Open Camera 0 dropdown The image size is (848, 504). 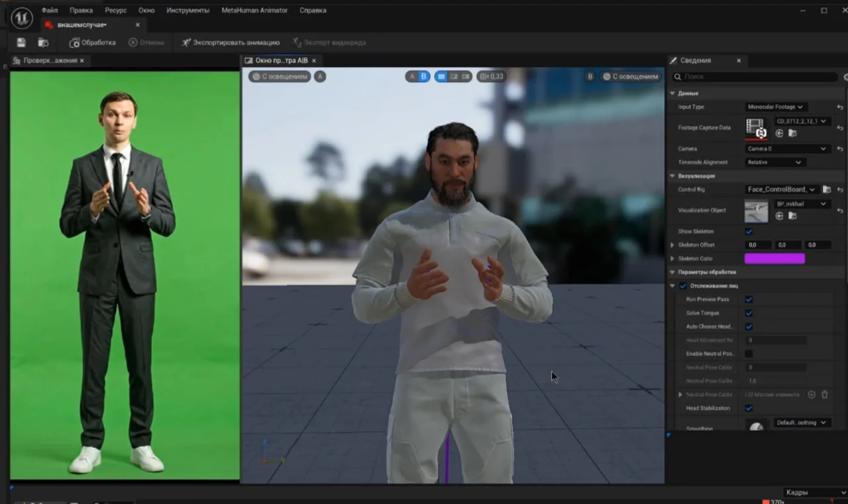click(788, 149)
